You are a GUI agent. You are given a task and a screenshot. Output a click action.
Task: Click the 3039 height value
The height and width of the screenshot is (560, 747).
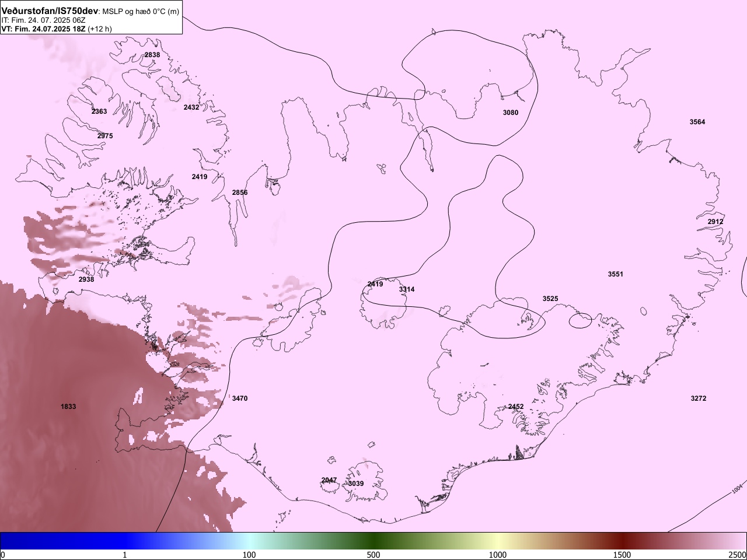[x=356, y=484]
